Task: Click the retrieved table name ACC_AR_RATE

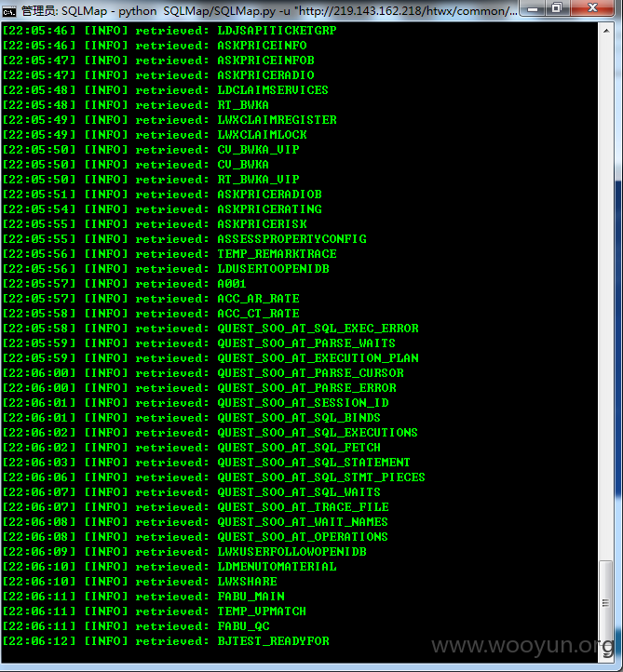Action: click(x=258, y=298)
